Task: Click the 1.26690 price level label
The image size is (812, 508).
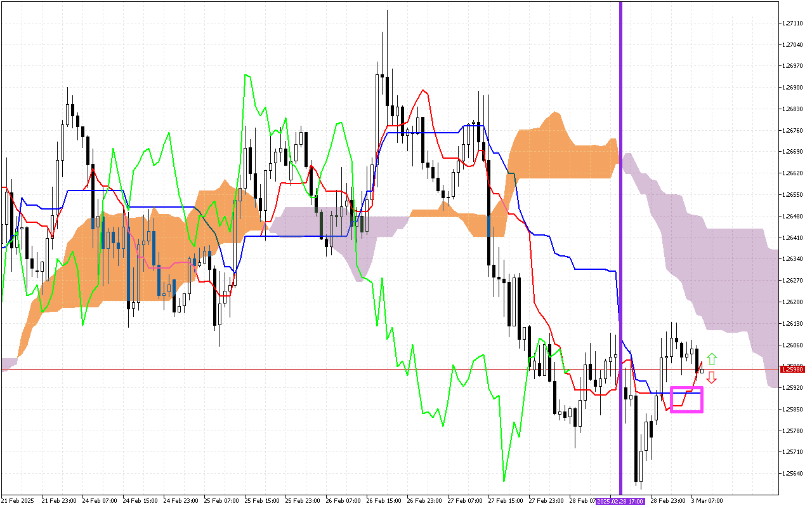Action: pyautogui.click(x=793, y=152)
